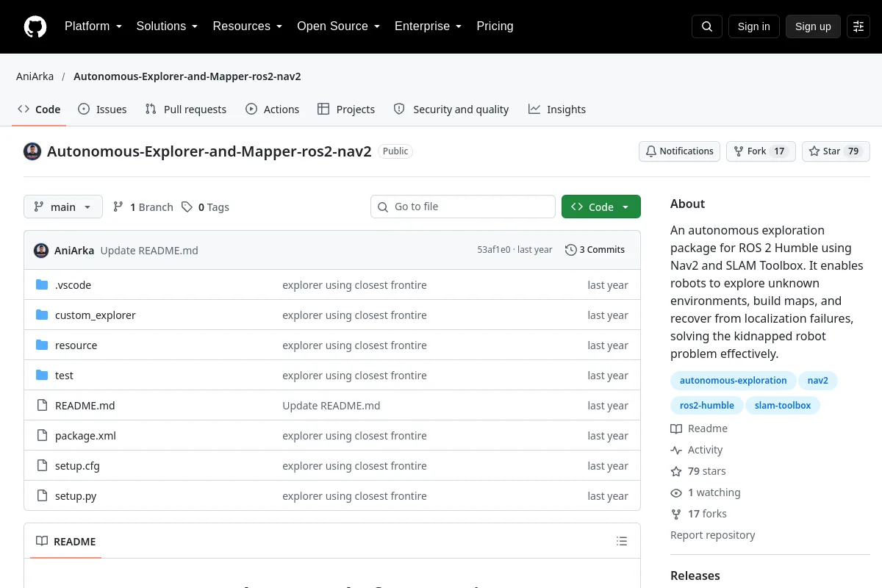
Task: Click the test folder icon
Action: click(x=42, y=376)
